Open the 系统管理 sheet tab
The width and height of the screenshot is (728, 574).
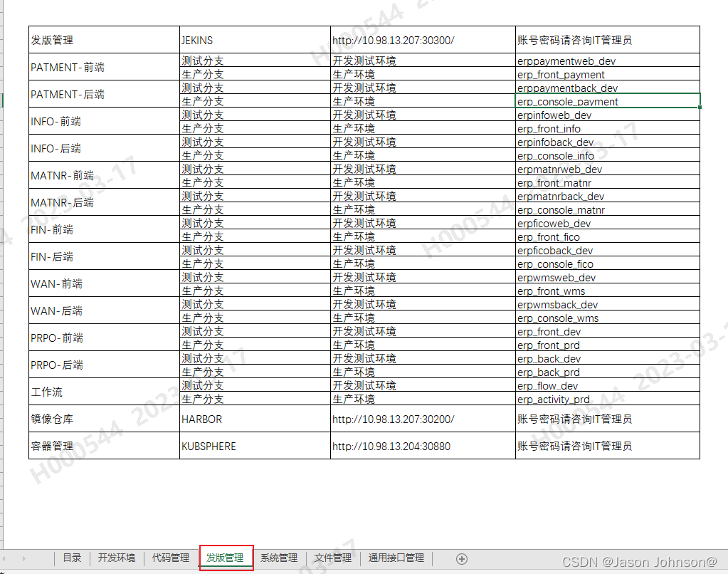point(279,558)
